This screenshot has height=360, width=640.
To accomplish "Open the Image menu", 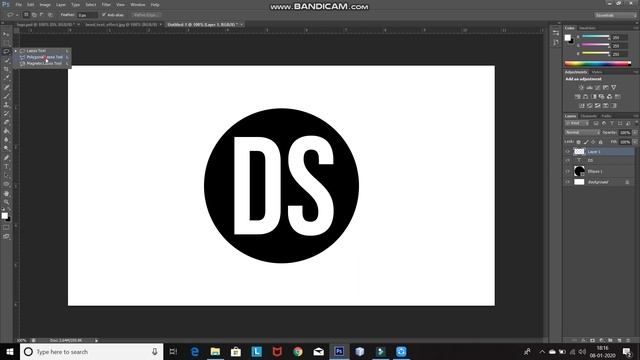I will click(x=45, y=5).
